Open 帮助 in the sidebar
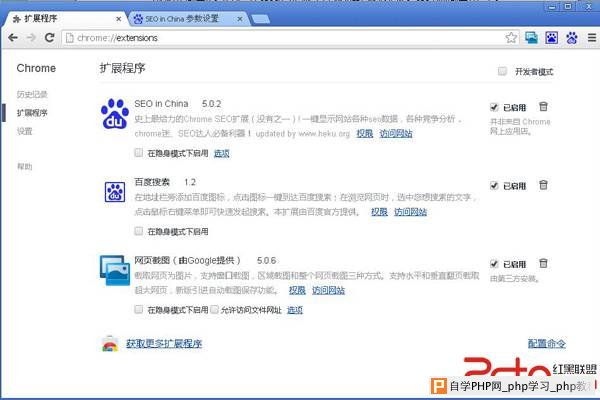The height and width of the screenshot is (400, 600). [x=24, y=166]
